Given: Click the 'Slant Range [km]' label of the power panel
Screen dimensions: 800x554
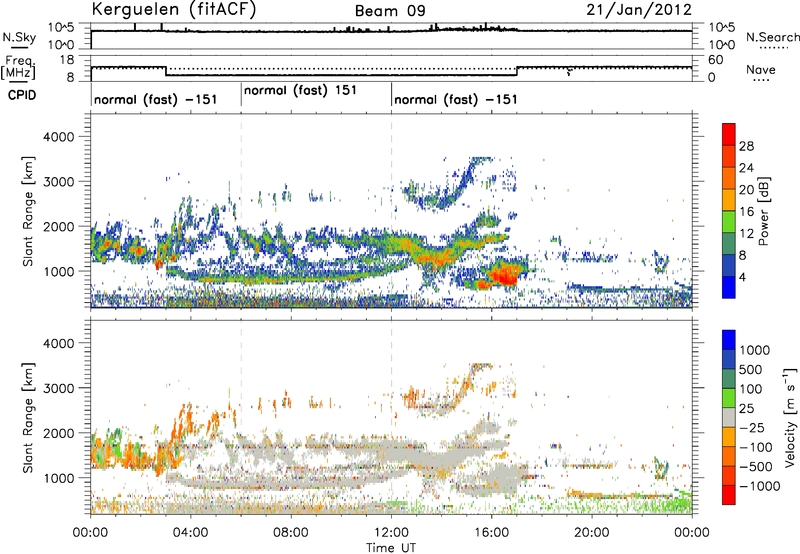Looking at the screenshot, I should (x=28, y=211).
